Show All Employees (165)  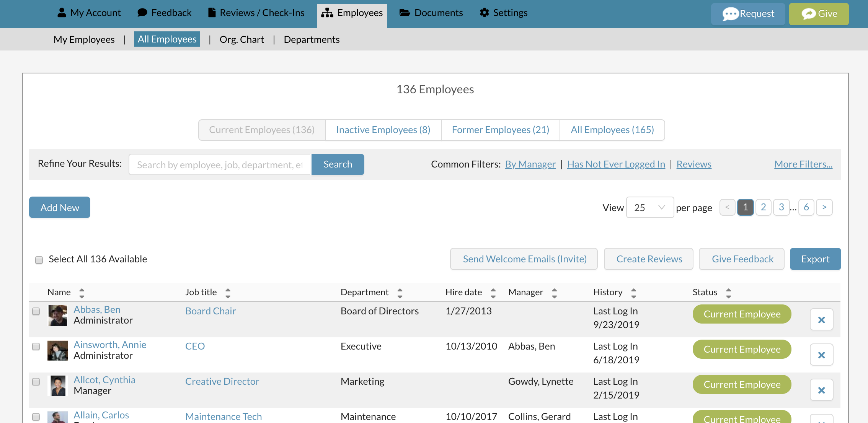point(612,130)
